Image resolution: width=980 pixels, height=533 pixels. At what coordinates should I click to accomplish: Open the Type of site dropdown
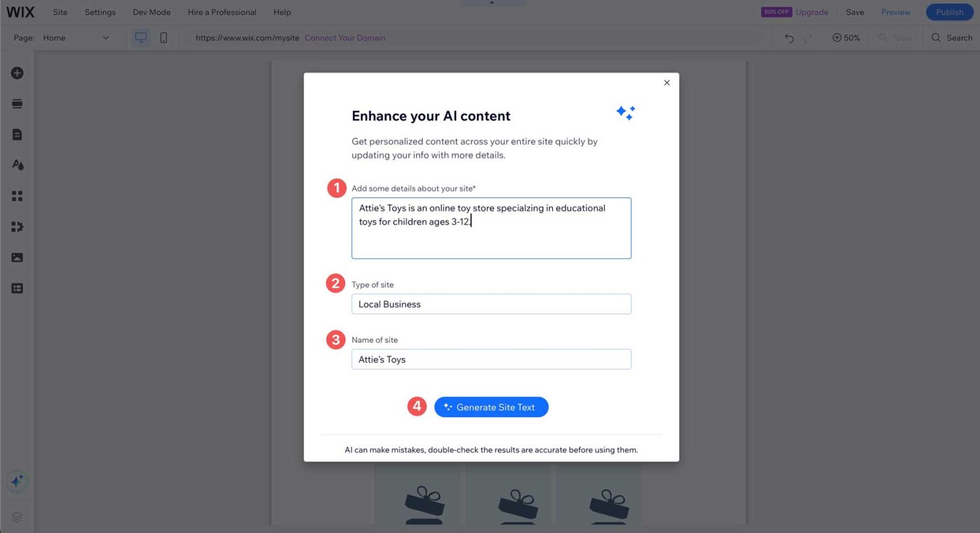(x=491, y=304)
